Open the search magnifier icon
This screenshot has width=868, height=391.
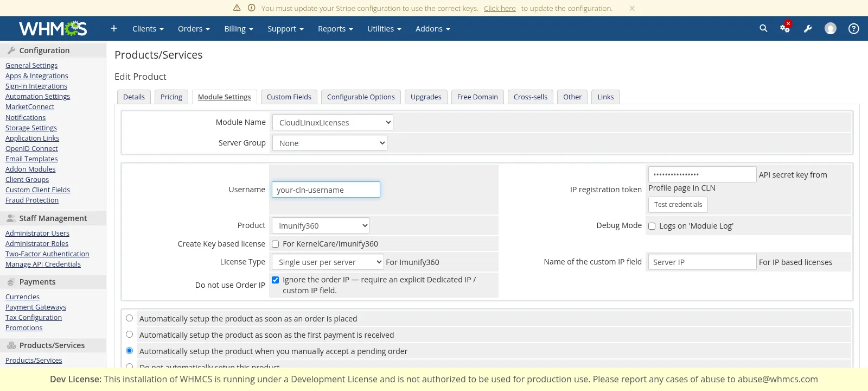click(763, 28)
